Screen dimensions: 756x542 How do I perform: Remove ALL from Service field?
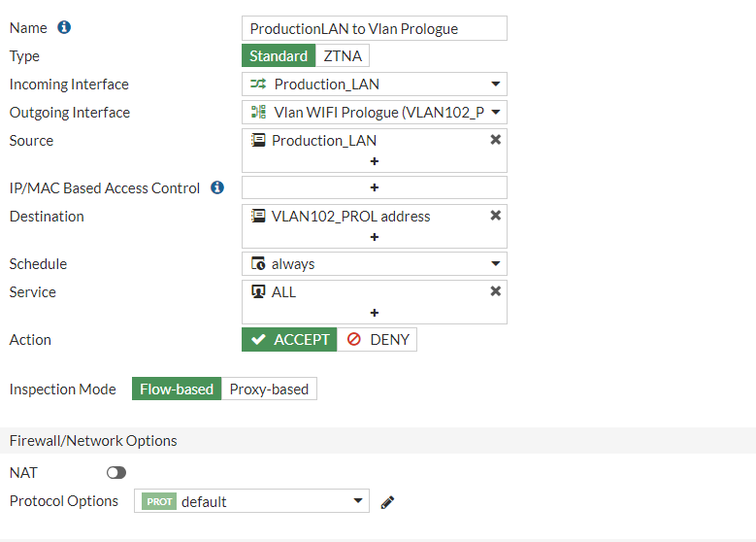[496, 291]
